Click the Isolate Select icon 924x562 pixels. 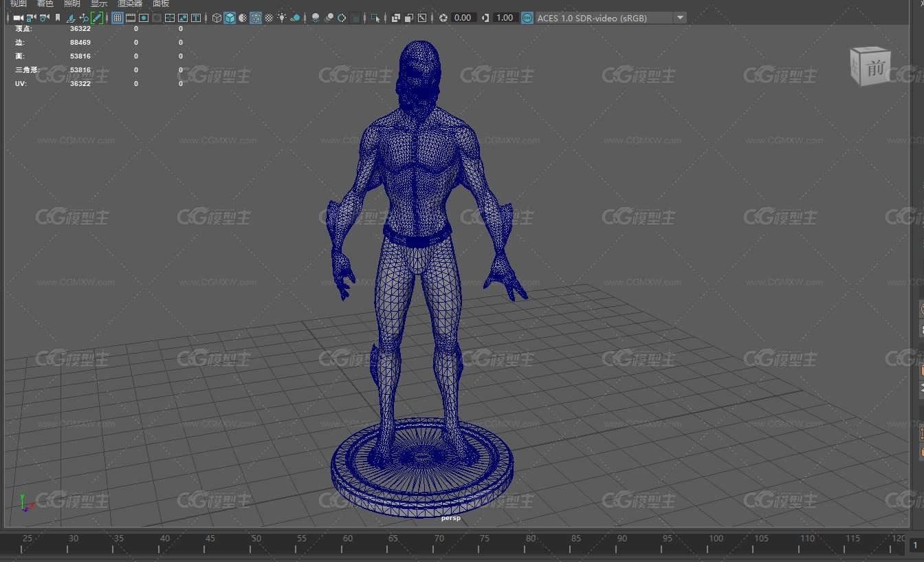(x=375, y=18)
